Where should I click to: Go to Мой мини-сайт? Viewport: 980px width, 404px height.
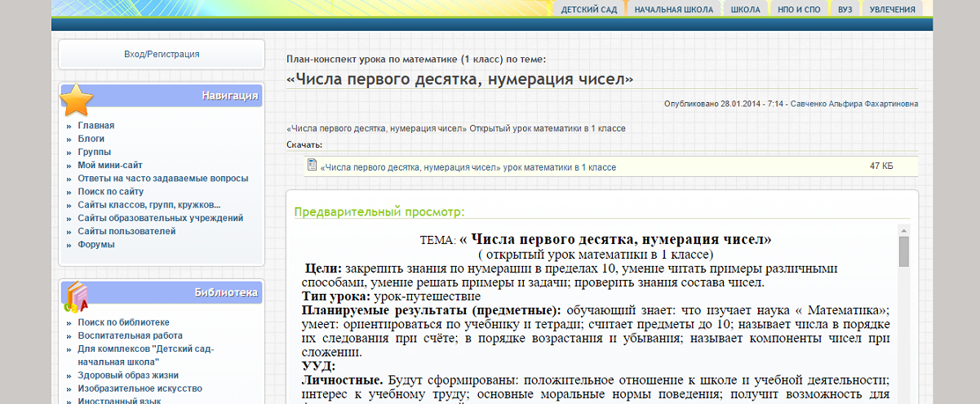[110, 165]
